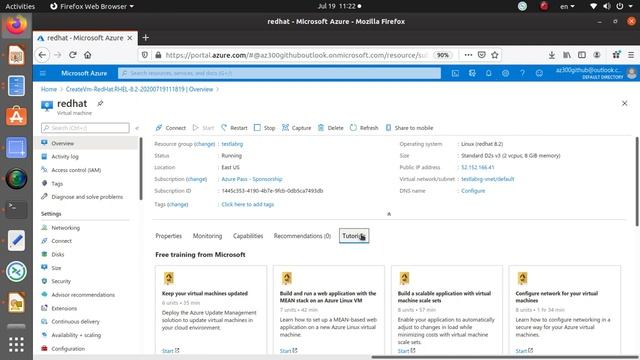Click here to add tags link
This screenshot has width=640, height=360.
point(248,204)
